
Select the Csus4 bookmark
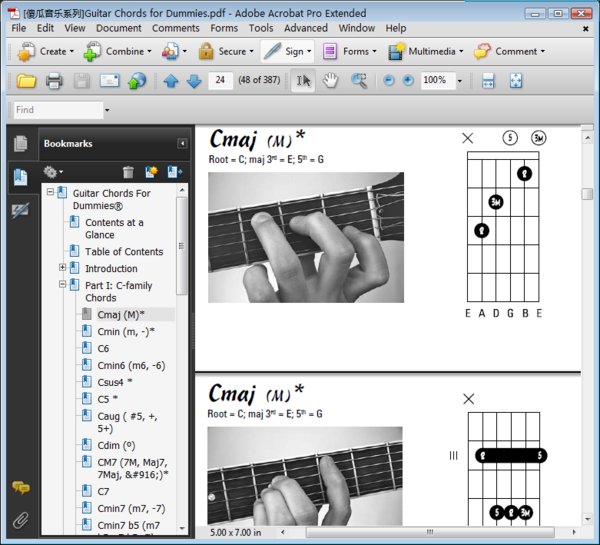tap(114, 382)
